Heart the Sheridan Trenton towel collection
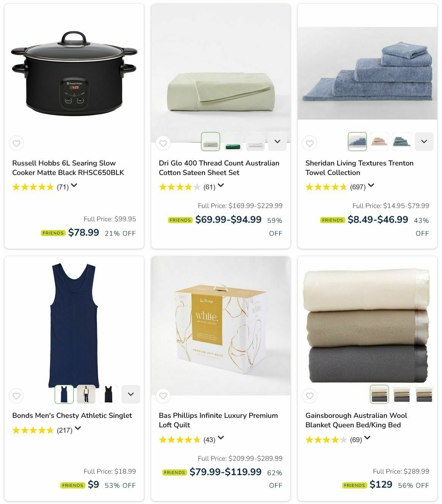 coord(310,143)
